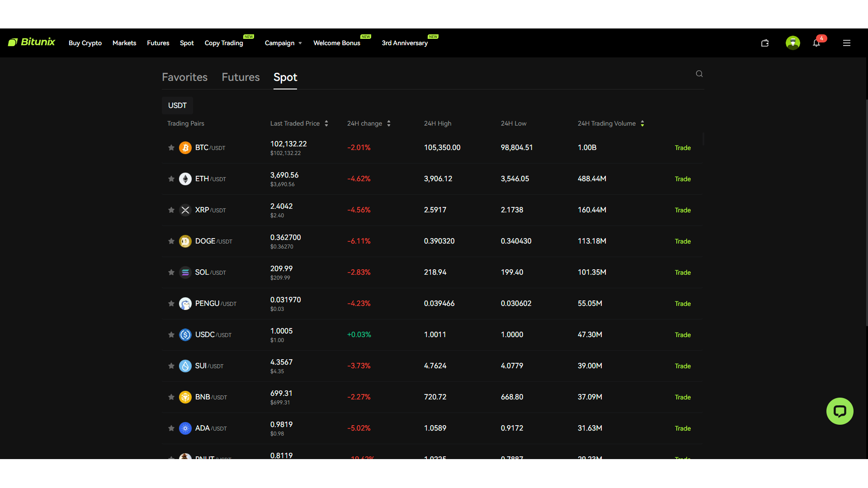Favorite the BTC/USDT trading pair star
The width and height of the screenshot is (868, 488).
pos(171,147)
